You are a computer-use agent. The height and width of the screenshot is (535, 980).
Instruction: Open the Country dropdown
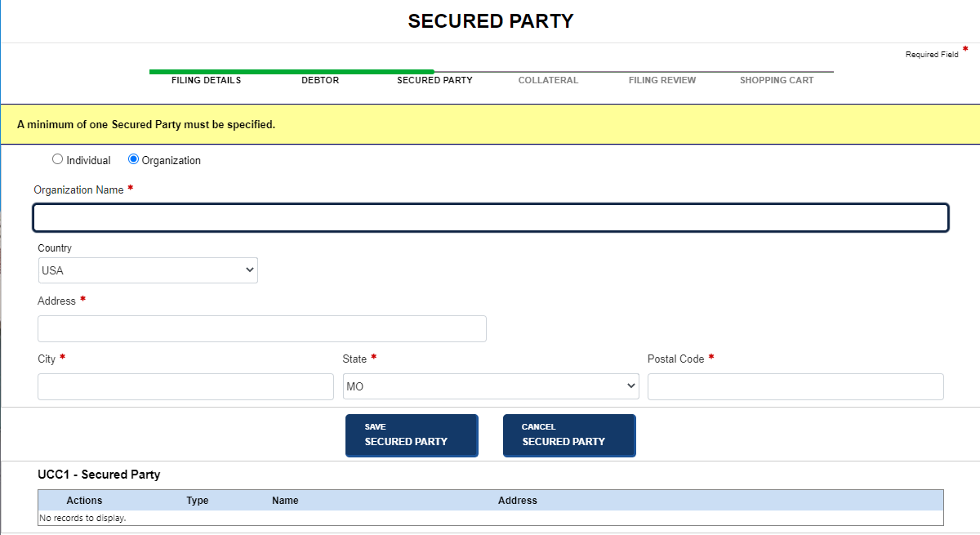147,270
